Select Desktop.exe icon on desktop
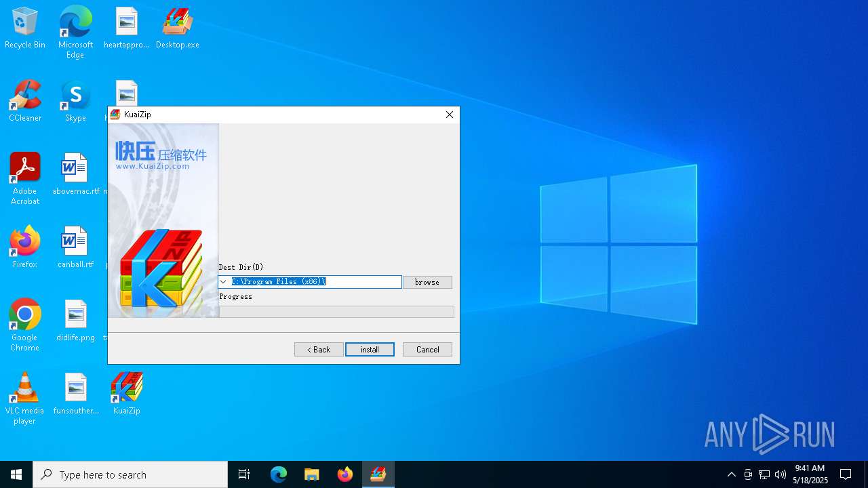Image resolution: width=868 pixels, height=488 pixels. 178,28
